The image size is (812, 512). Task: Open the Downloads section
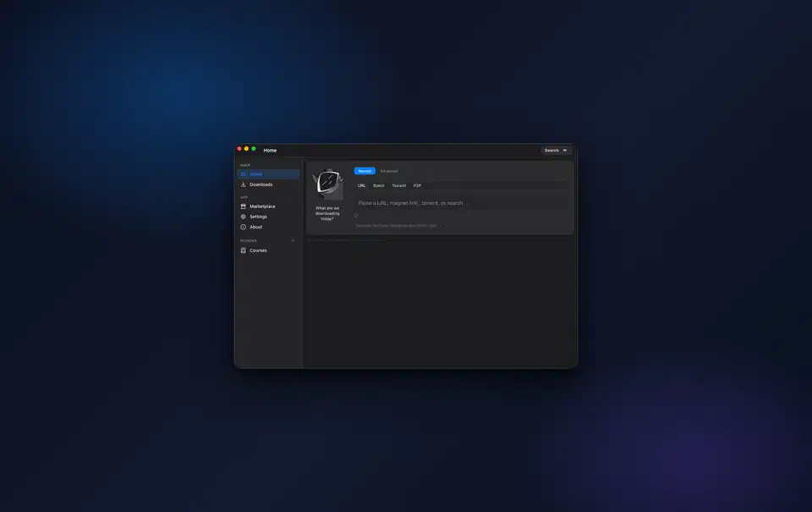coord(268,184)
